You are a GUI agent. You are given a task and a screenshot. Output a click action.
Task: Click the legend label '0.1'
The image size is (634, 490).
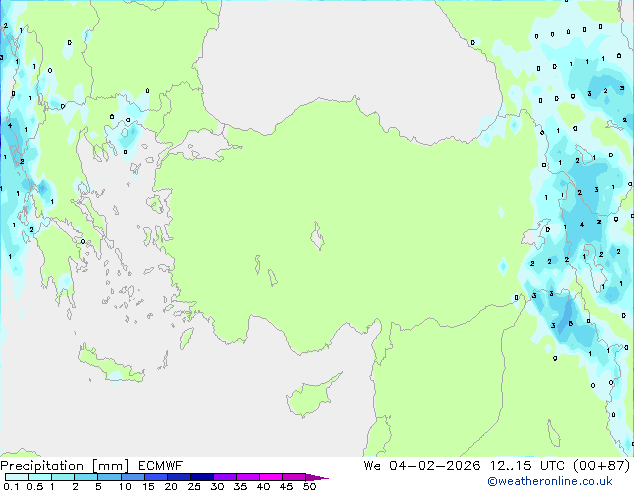(x=11, y=486)
